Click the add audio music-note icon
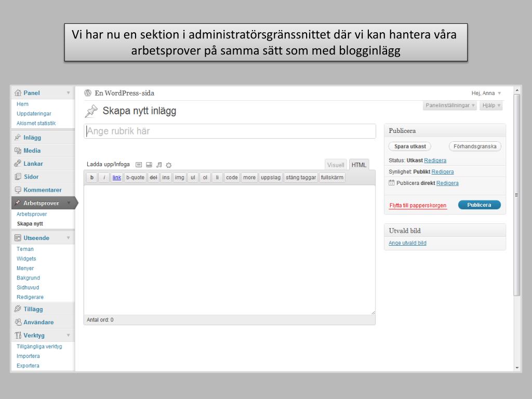Screen dimensions: 532x399 click(x=159, y=165)
